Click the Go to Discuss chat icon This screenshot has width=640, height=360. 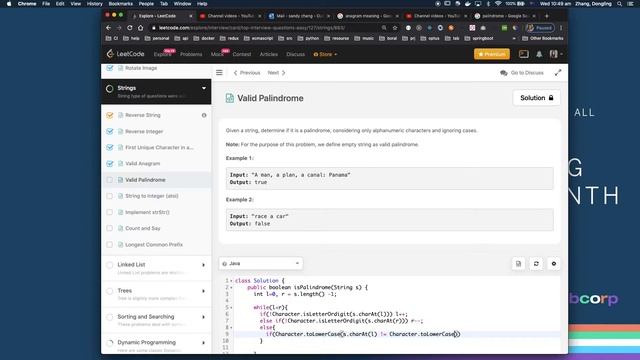[x=504, y=73]
